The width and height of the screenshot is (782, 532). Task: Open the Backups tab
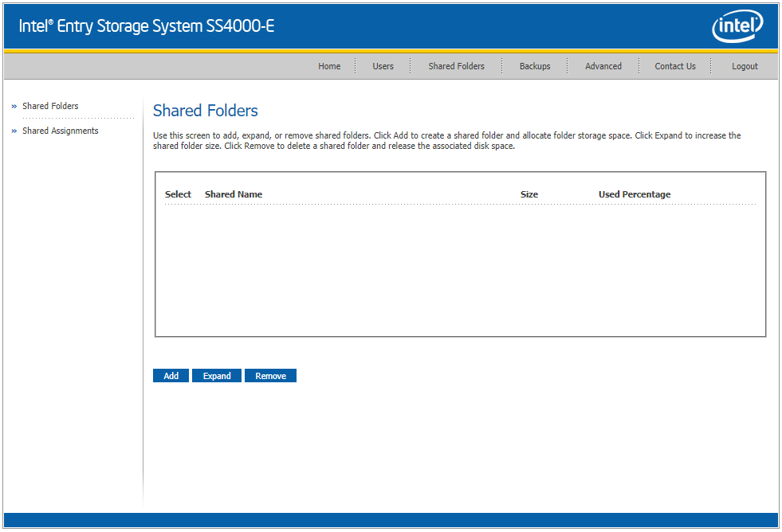click(x=535, y=66)
